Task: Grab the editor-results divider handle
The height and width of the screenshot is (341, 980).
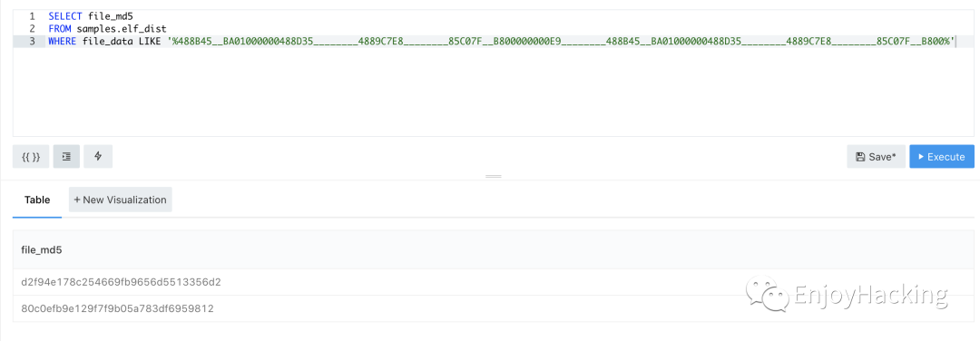Action: point(493,177)
